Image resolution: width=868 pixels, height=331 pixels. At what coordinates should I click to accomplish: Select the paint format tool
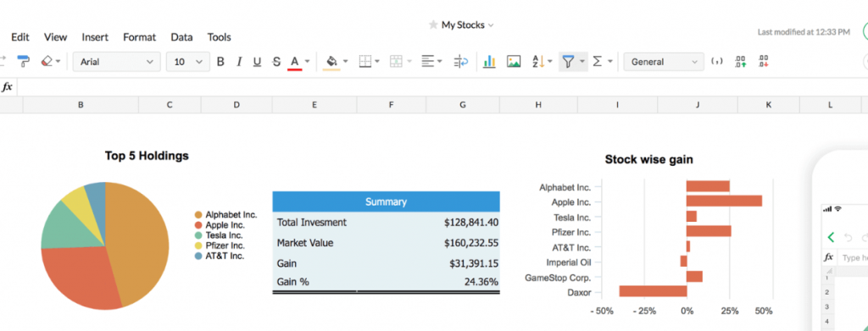(23, 61)
